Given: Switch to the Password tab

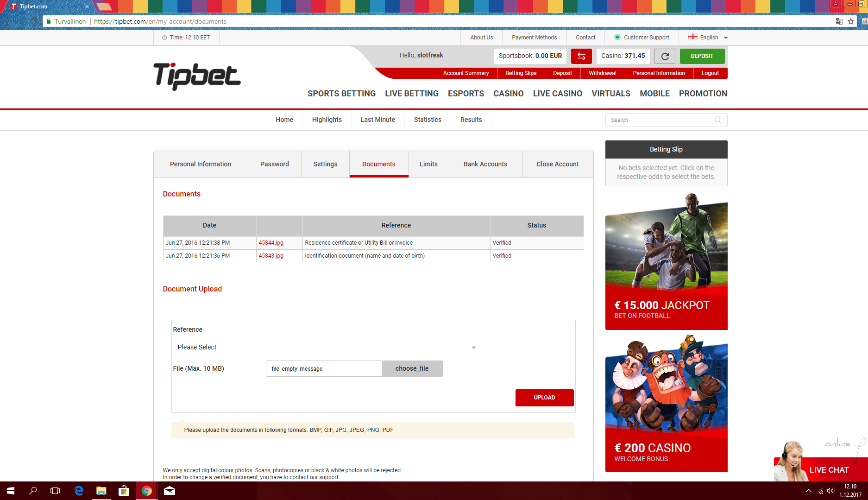Looking at the screenshot, I should 275,164.
